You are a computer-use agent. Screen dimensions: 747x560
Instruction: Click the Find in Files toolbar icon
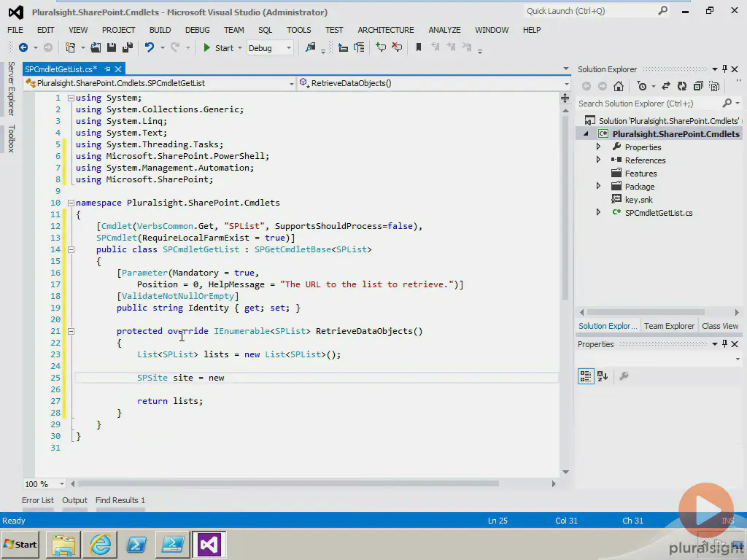311,47
